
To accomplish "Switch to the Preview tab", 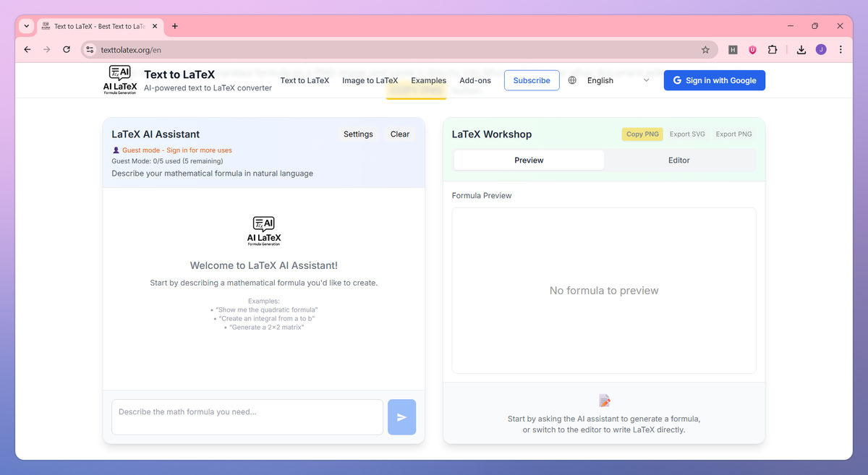I will 529,160.
